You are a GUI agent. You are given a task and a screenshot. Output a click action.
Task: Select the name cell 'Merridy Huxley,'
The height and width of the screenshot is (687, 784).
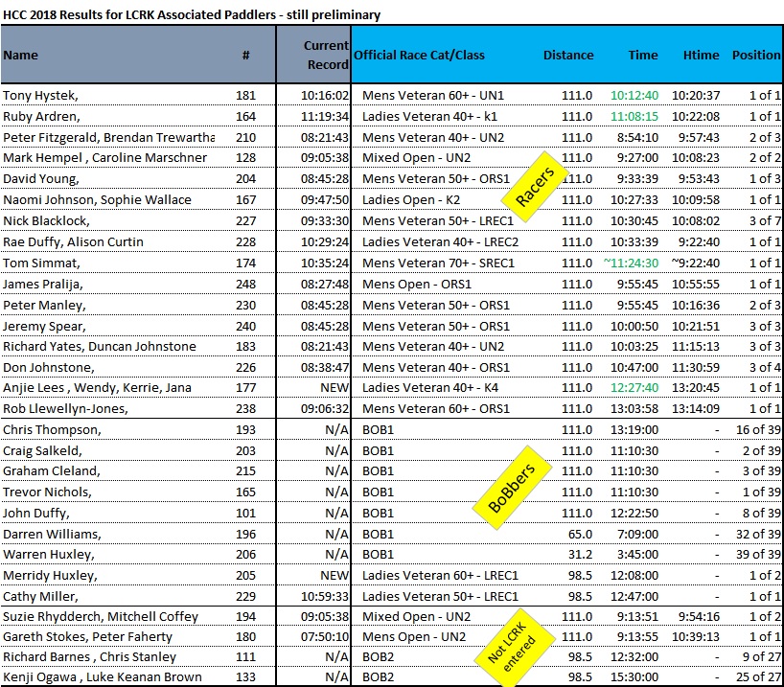(x=50, y=575)
